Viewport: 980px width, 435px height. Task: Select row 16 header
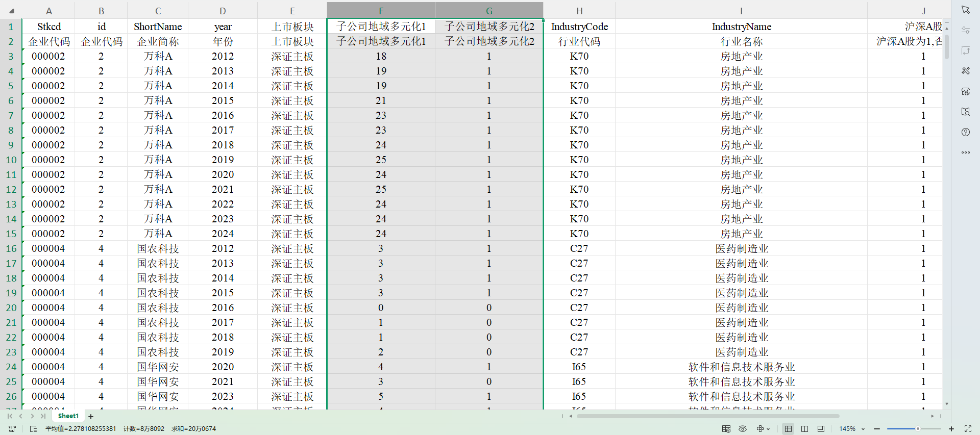(x=11, y=248)
